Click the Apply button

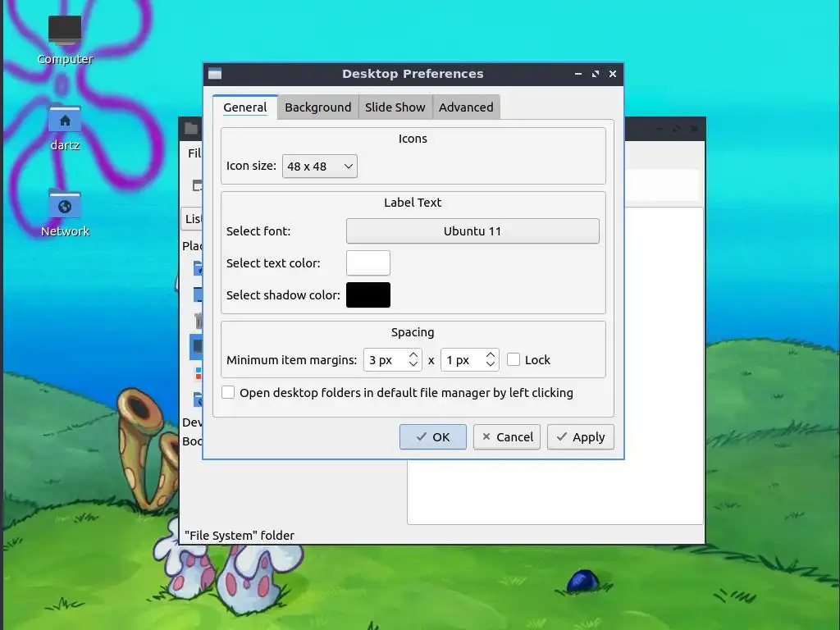(x=581, y=437)
